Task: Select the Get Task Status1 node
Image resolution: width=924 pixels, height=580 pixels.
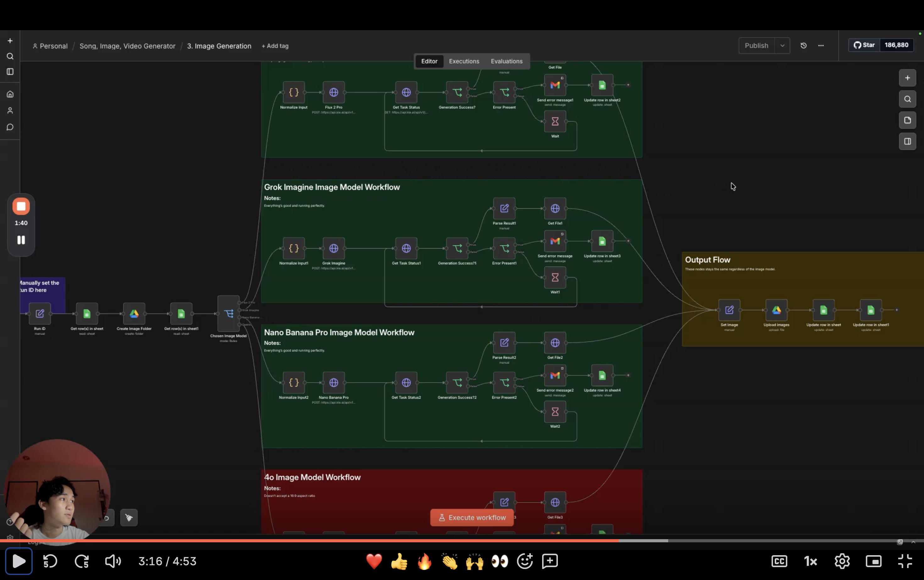Action: pos(406,249)
